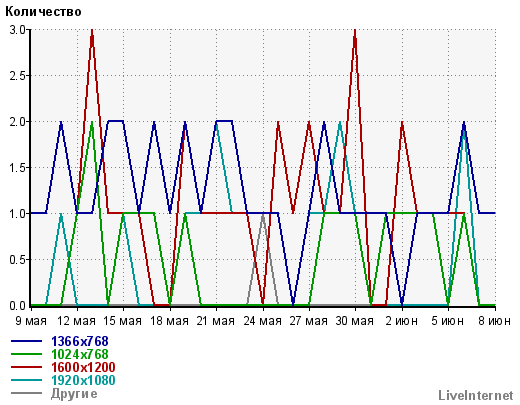
Task: Click the Другие legend label
Action: click(74, 394)
